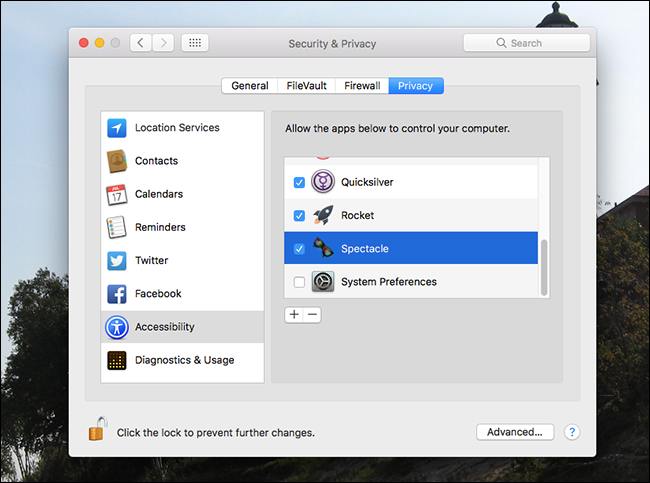650x483 pixels.
Task: Click the Rocket app icon
Action: click(323, 215)
